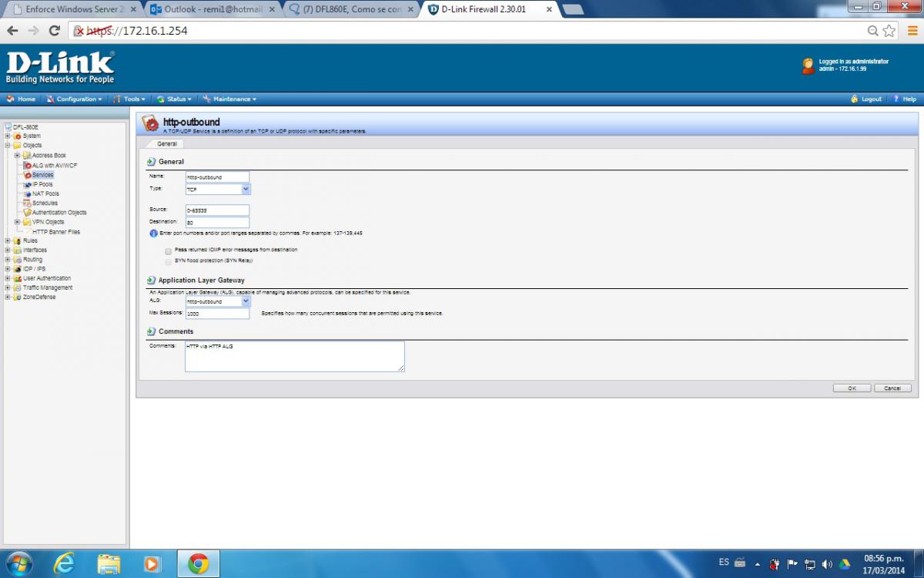Screen dimensions: 924x578
Task: Click the Schedules calendar icon
Action: 27,203
